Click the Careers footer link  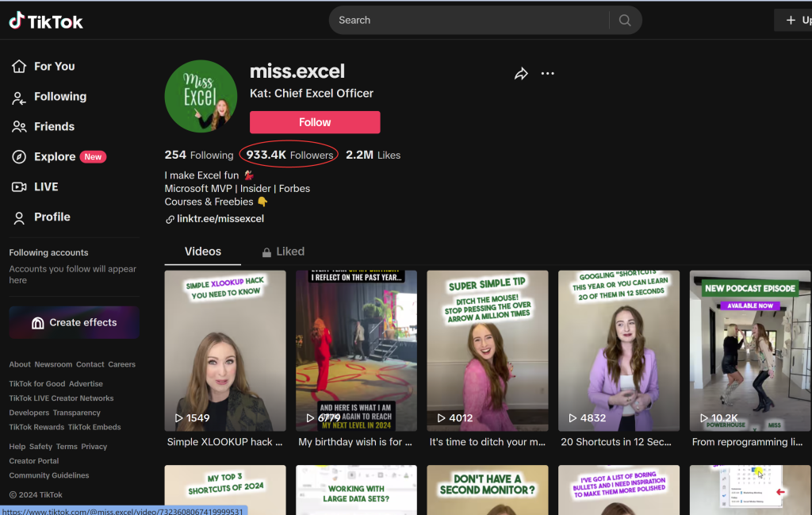pos(121,364)
